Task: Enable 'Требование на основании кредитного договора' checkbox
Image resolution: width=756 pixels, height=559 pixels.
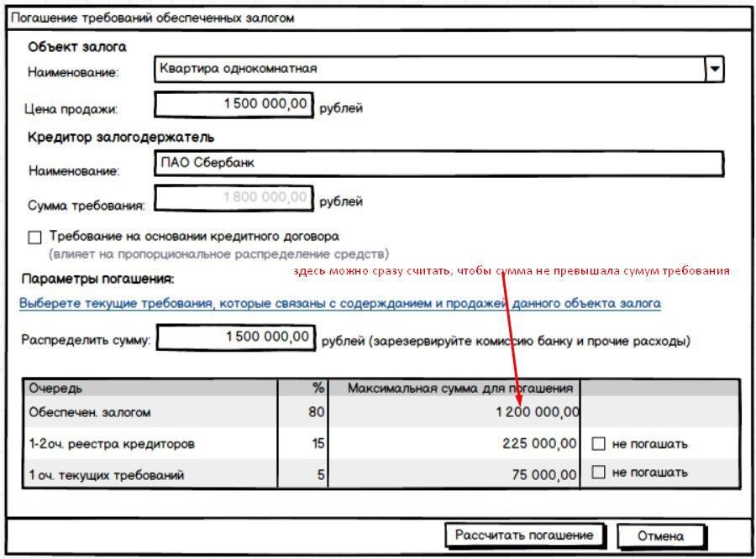Action: [x=34, y=238]
